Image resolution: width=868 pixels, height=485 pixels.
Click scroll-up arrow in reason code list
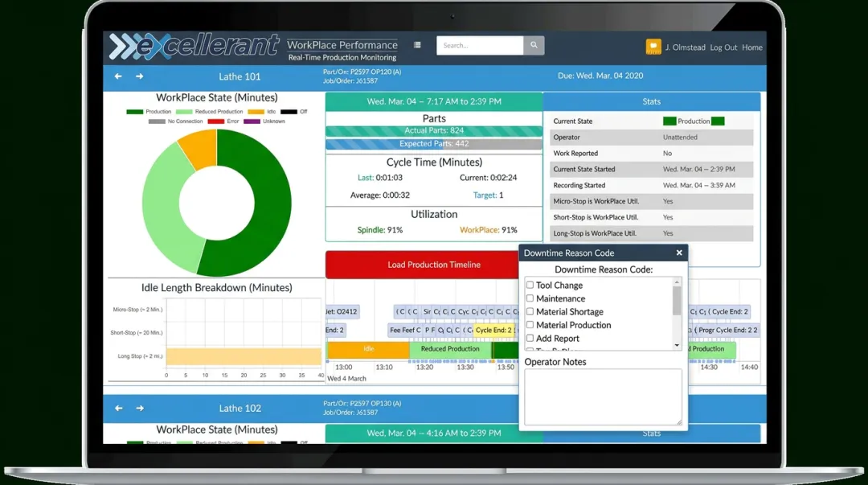point(677,282)
